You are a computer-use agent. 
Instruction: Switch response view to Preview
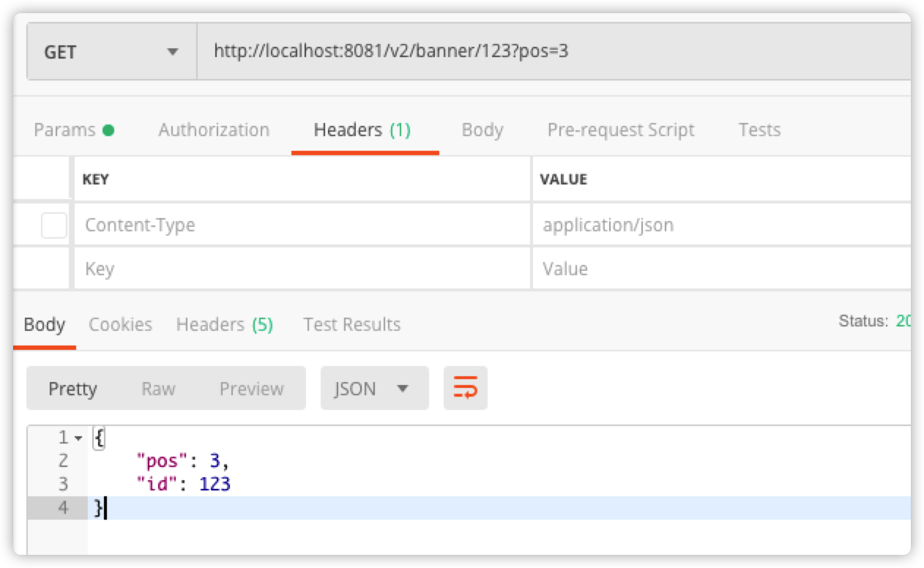pyautogui.click(x=251, y=389)
